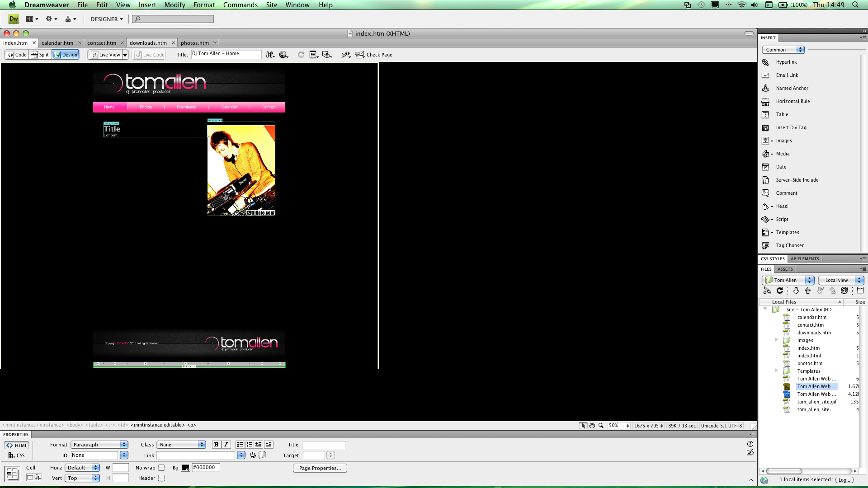
Task: Click the Italic formatting button
Action: point(226,445)
